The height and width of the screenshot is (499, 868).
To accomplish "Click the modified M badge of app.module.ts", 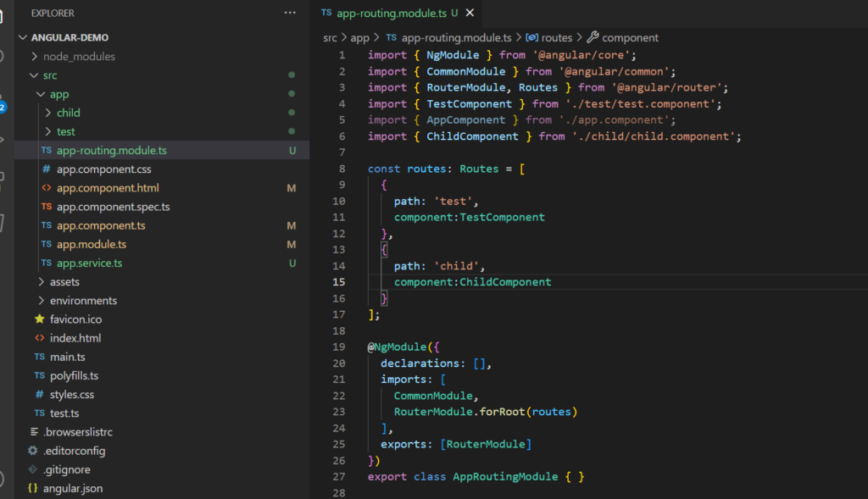I will tap(292, 245).
